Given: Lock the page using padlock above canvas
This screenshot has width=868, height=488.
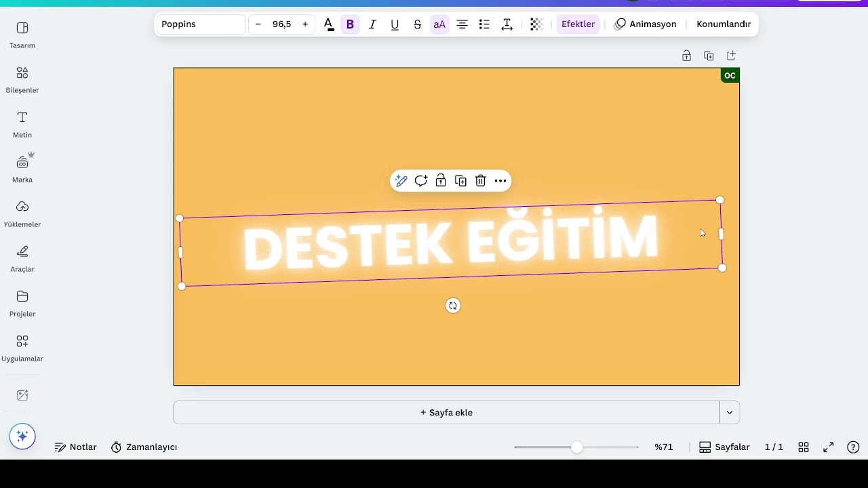Looking at the screenshot, I should click(686, 56).
